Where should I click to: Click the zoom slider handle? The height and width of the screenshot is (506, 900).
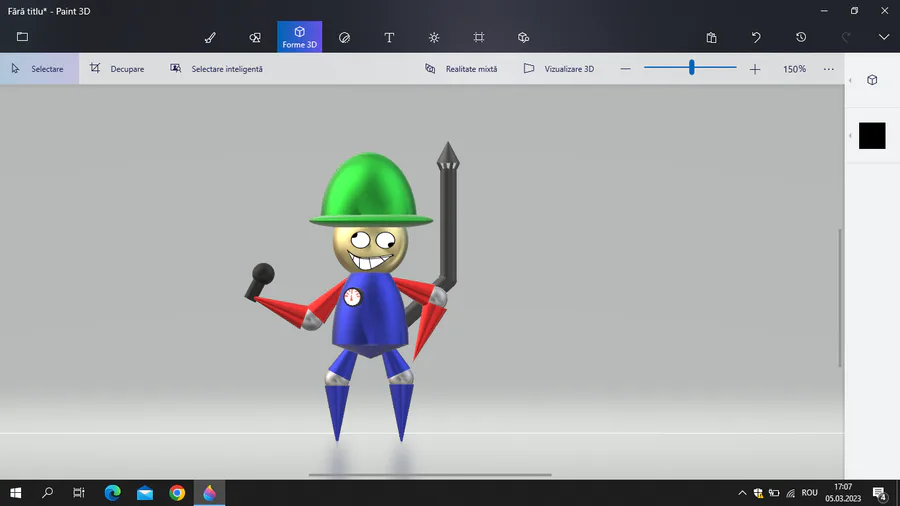692,68
